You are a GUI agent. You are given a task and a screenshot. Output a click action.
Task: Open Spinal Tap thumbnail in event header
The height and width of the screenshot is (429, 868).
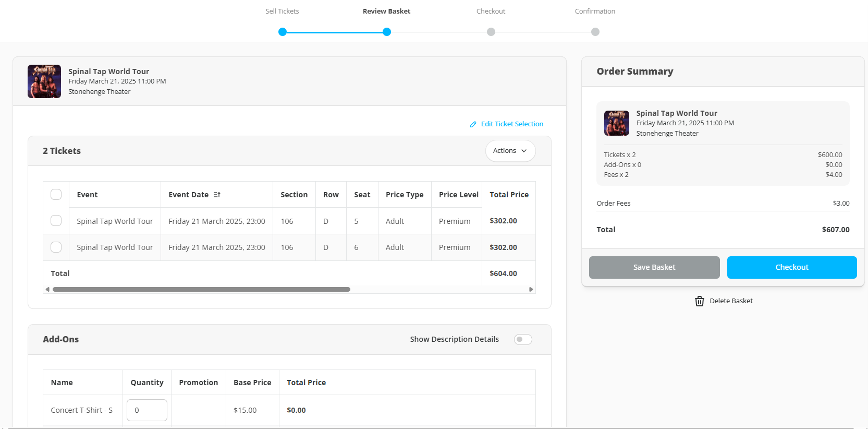tap(44, 81)
